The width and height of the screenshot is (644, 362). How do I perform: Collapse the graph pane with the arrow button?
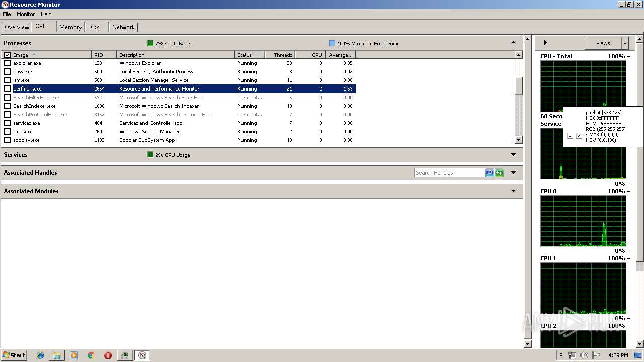pyautogui.click(x=545, y=43)
